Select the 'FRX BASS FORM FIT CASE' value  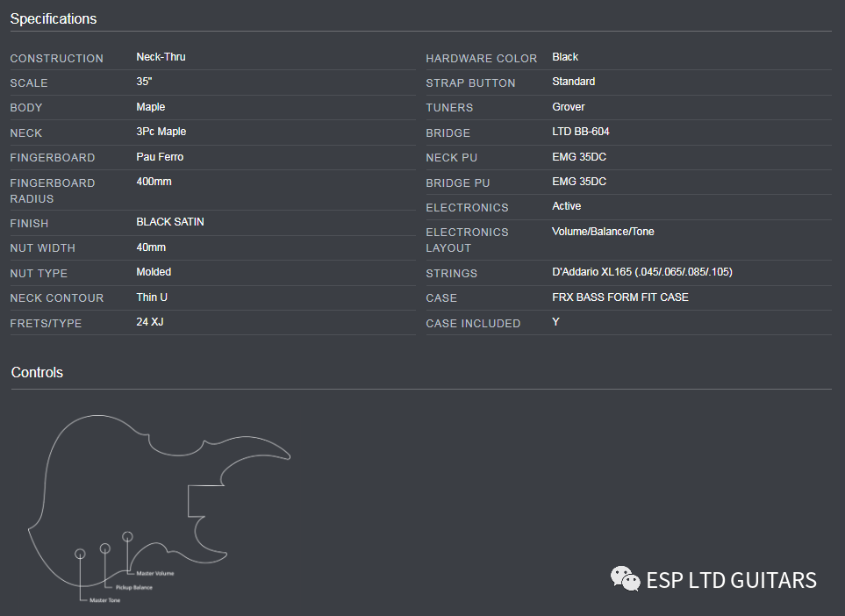(620, 297)
